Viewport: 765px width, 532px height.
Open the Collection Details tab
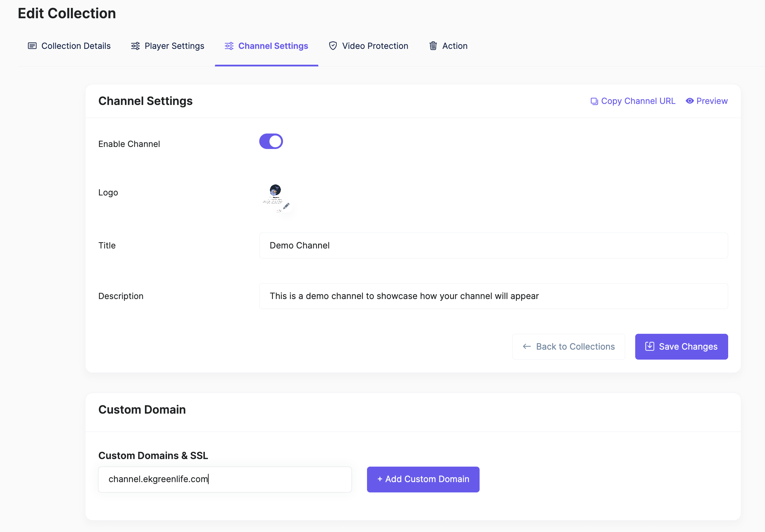pos(76,46)
